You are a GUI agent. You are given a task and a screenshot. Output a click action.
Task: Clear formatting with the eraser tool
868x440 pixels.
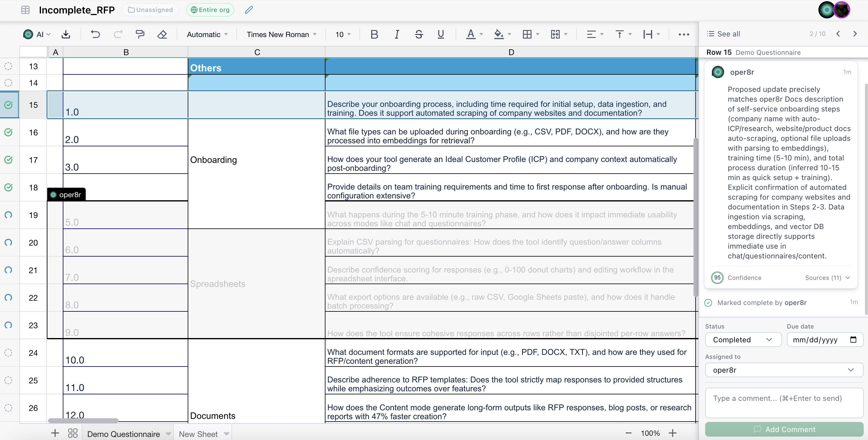[x=162, y=34]
